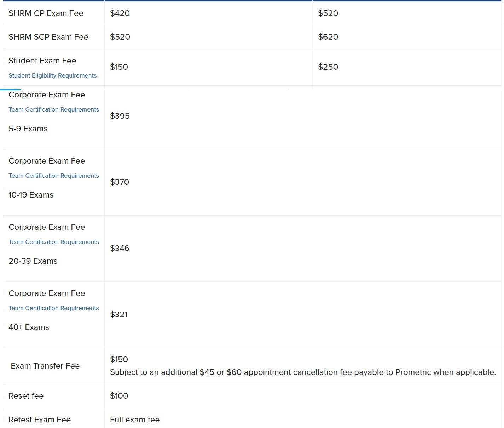Select the $395 corporate price

tap(120, 116)
